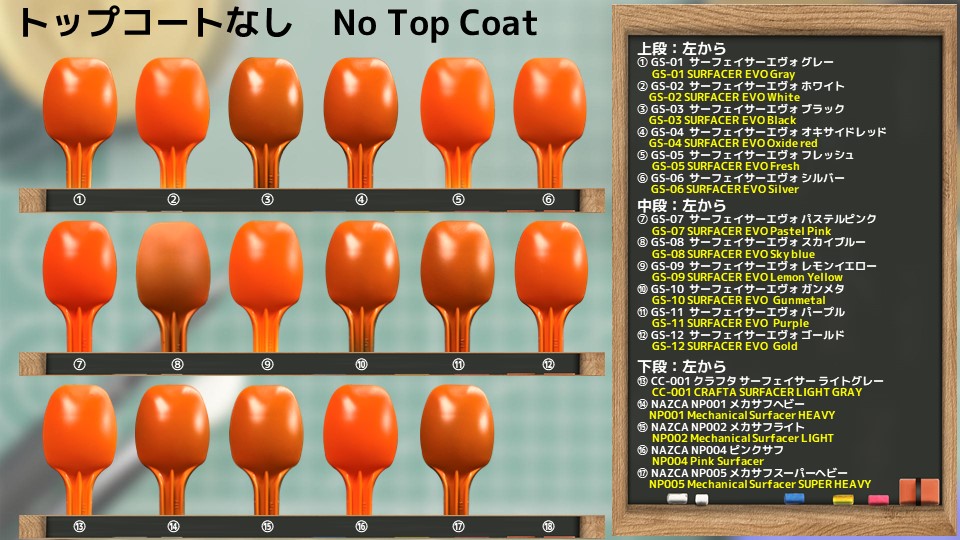Click spoon number 7 over pastel pink
This screenshot has height=540, width=960.
(x=80, y=287)
